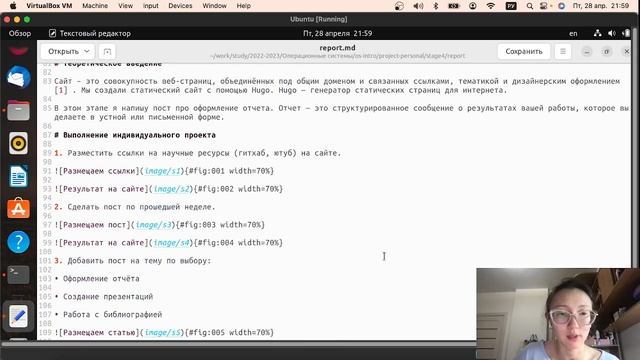The image size is (640, 360).
Task: Open the View menu
Action: point(125,6)
